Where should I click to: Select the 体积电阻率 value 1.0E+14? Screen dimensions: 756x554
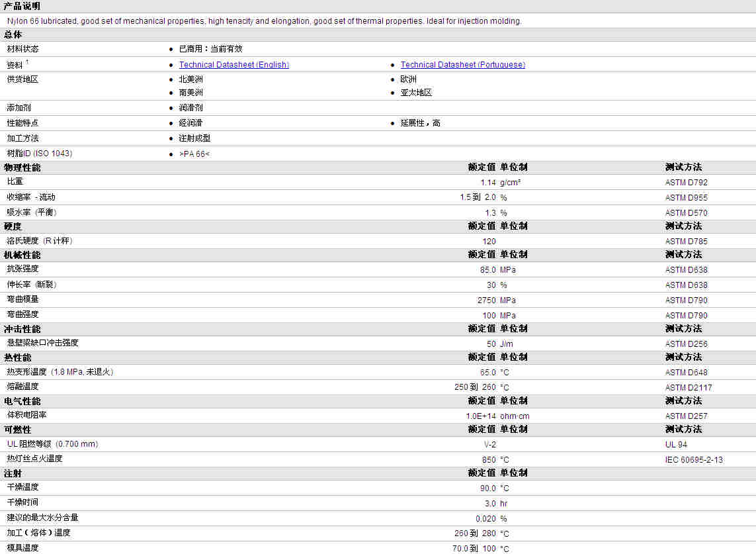(x=481, y=416)
